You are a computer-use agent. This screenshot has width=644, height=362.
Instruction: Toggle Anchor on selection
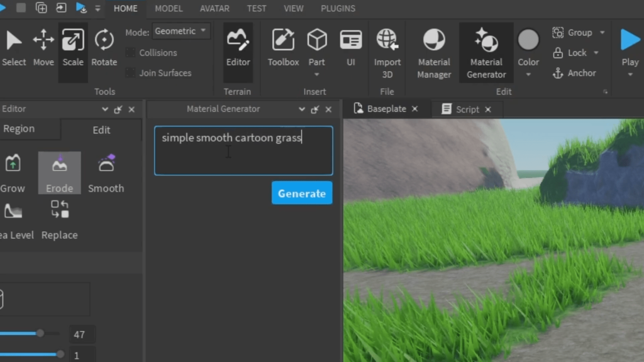tap(574, 73)
